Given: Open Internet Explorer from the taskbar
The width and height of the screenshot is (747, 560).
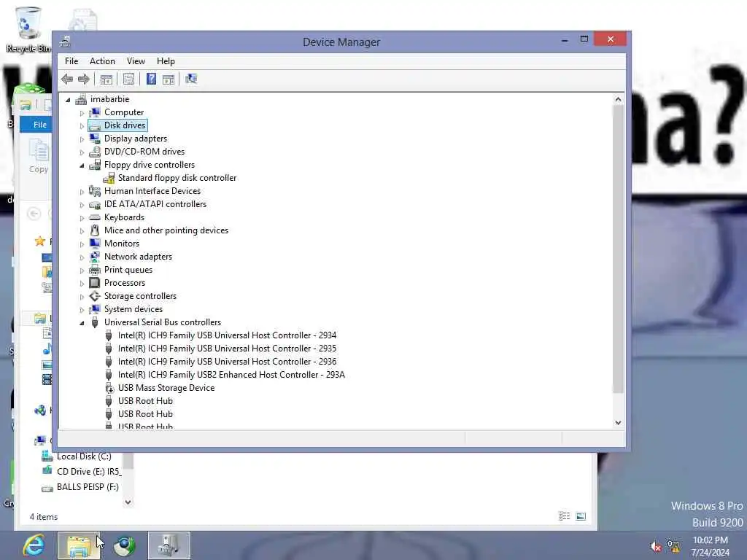Looking at the screenshot, I should (x=34, y=545).
